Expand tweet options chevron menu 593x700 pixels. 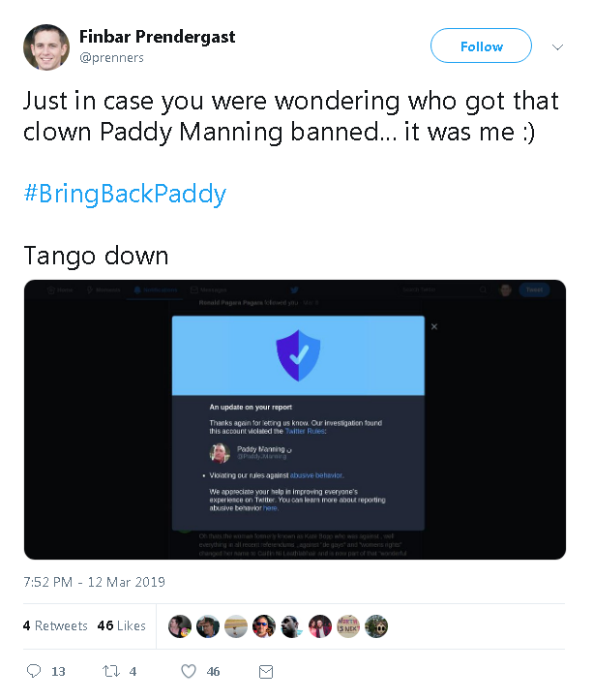tap(557, 46)
